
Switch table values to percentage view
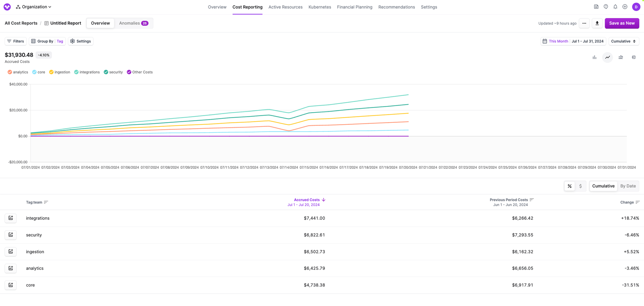[570, 186]
